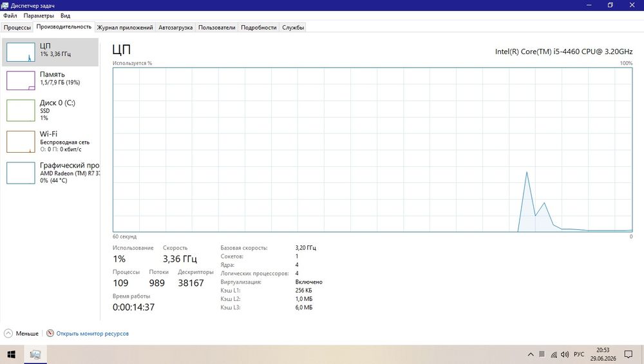The height and width of the screenshot is (364, 644).
Task: Select the Диск 0 (C:) graph thumbnail
Action: coord(21,110)
